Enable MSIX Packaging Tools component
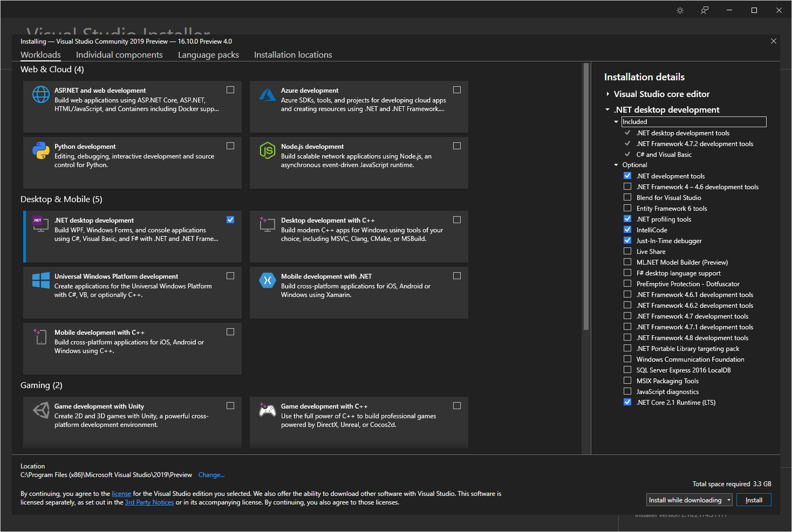Screen dimensions: 792x532 (627, 381)
